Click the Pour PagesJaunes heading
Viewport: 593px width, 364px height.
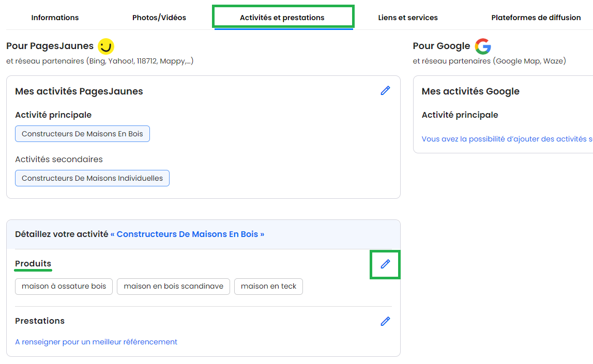coord(50,46)
